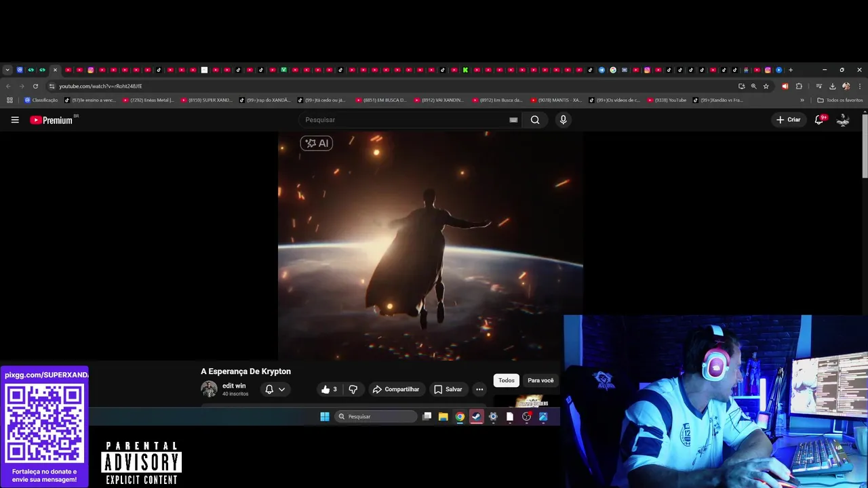Viewport: 868px width, 488px height.
Task: Open the EM BUSCA D... bookmark
Action: tap(382, 100)
